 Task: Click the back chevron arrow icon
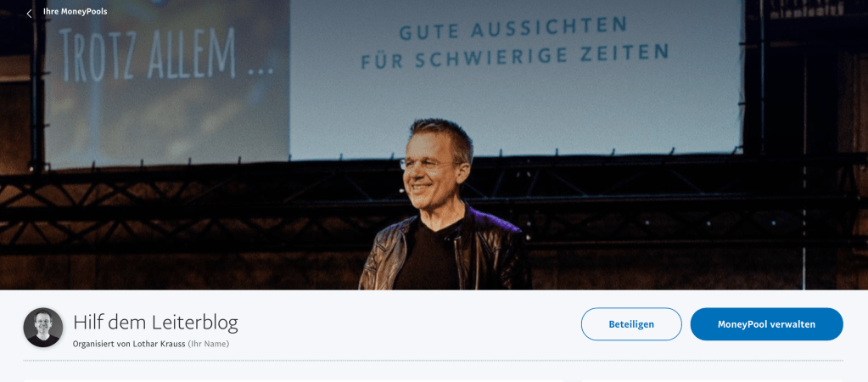(29, 14)
